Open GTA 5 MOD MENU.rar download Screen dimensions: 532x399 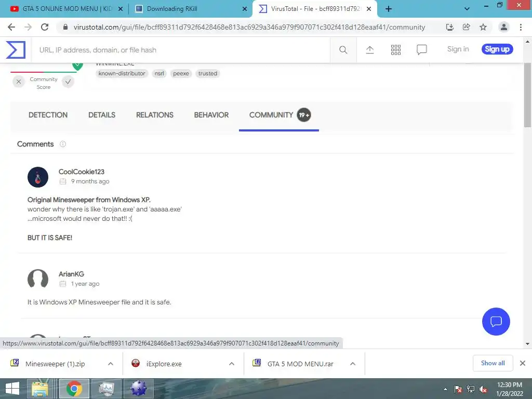tap(300, 364)
